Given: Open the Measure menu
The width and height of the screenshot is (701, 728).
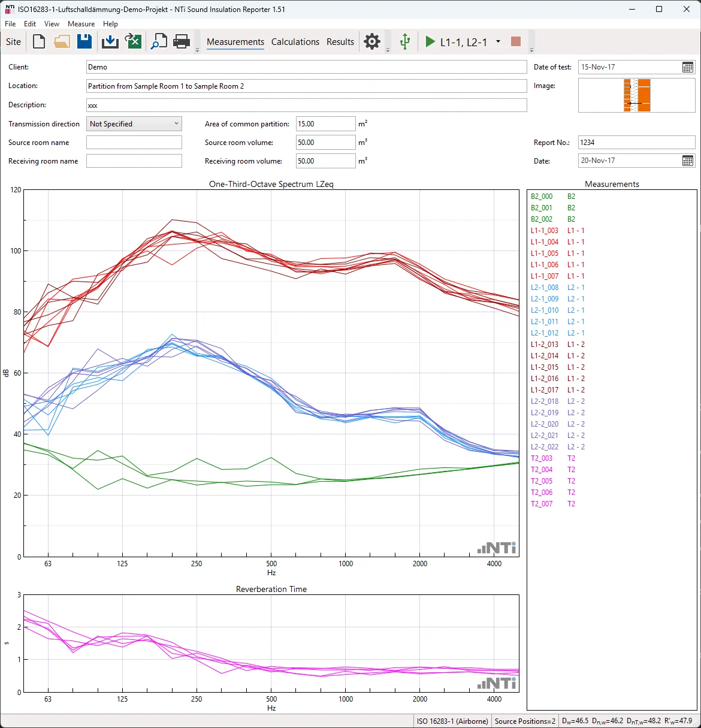Looking at the screenshot, I should [x=81, y=24].
